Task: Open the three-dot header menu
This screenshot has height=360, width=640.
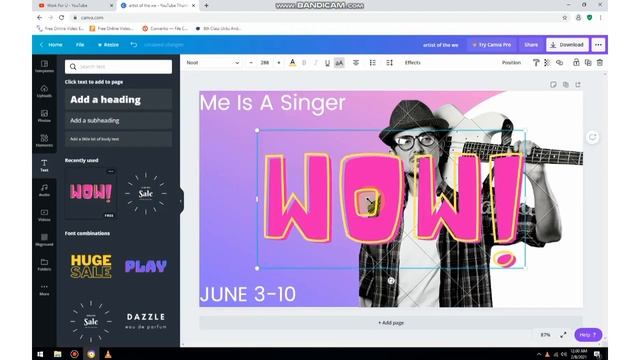Action: [598, 44]
